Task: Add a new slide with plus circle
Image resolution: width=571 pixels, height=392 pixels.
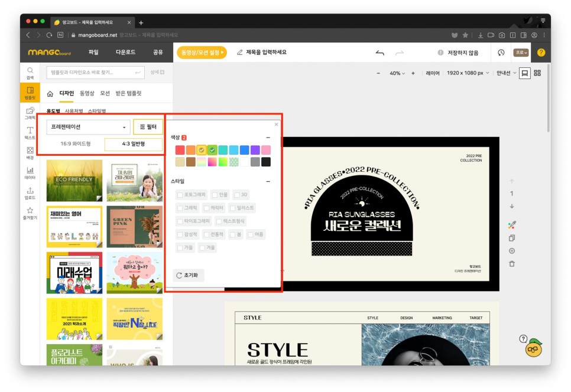Action: click(512, 251)
